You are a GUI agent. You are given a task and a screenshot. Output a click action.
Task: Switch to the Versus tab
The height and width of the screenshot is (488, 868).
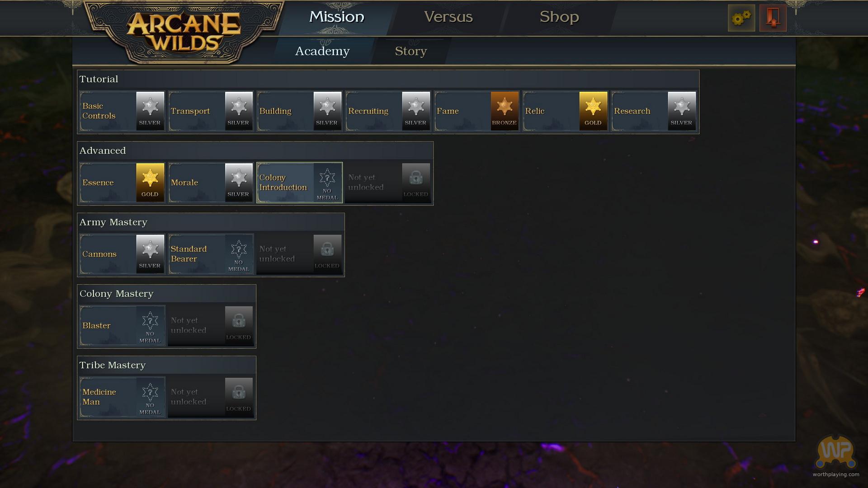448,17
